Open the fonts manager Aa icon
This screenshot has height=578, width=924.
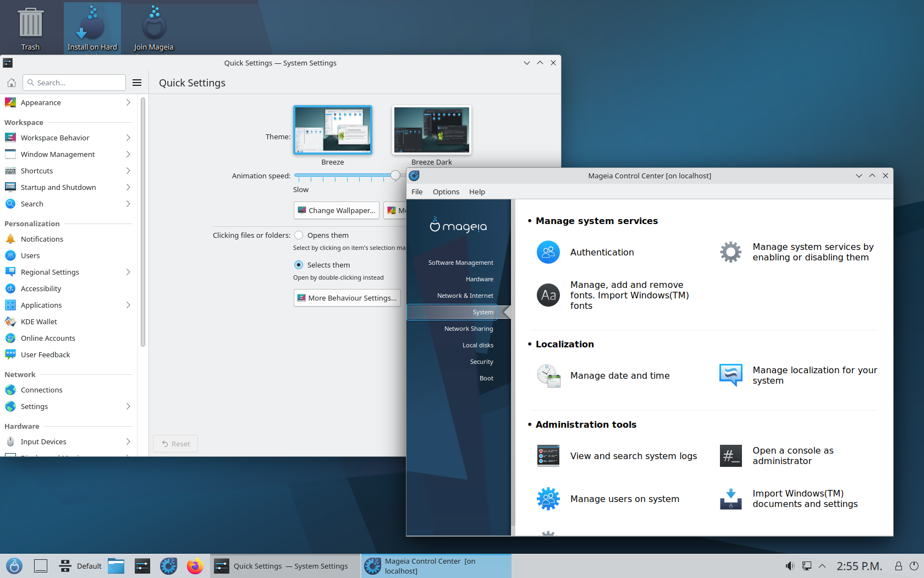click(548, 295)
